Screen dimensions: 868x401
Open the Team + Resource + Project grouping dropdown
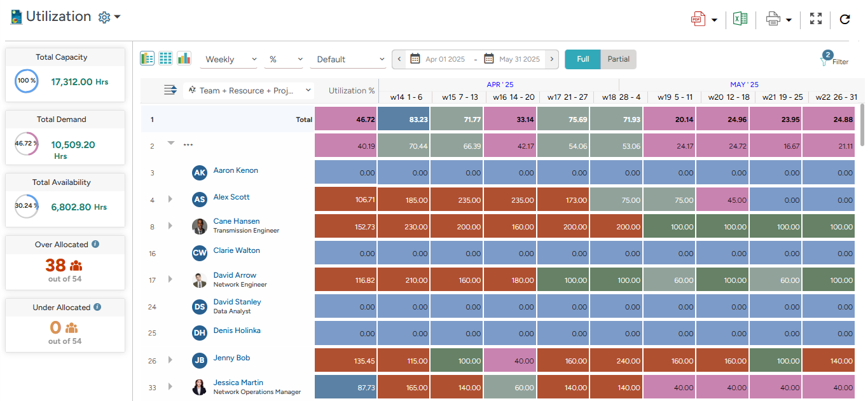(248, 90)
